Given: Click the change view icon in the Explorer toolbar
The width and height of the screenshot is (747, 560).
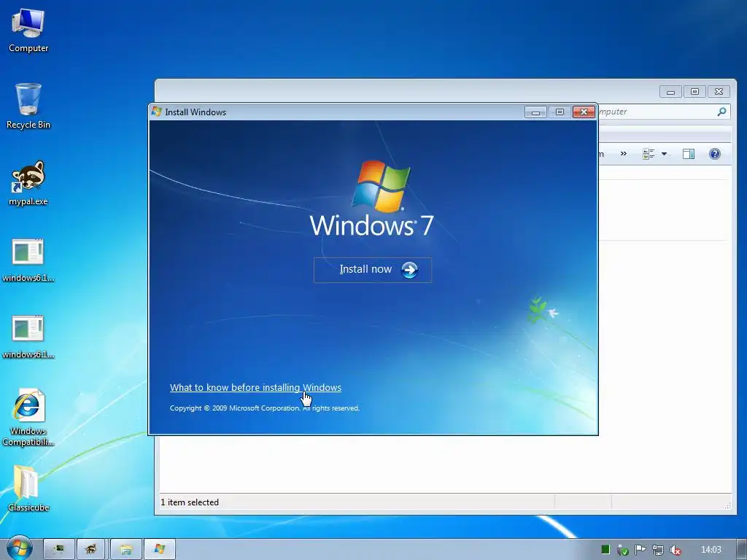Looking at the screenshot, I should 649,154.
